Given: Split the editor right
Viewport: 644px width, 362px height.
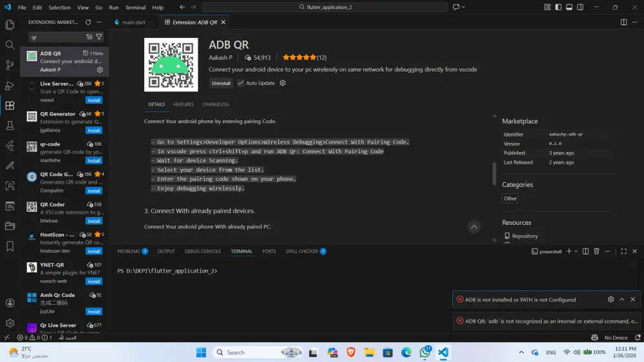Looking at the screenshot, I should (x=623, y=22).
